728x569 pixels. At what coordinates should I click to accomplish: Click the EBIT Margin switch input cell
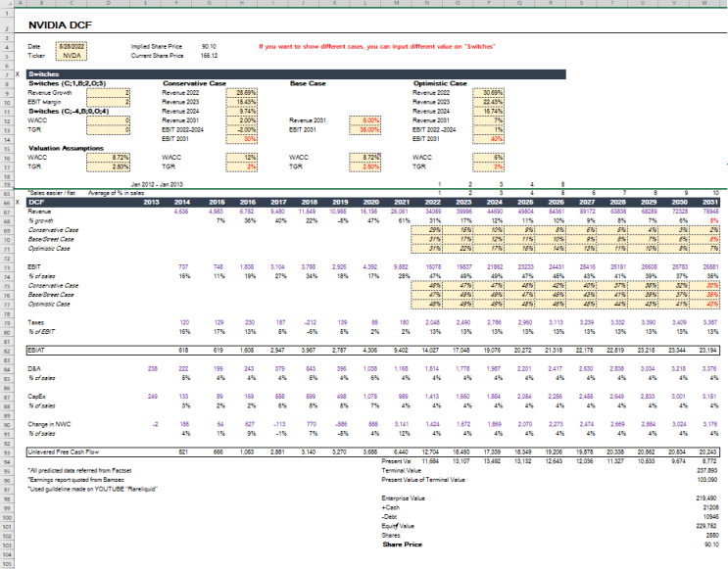click(108, 102)
